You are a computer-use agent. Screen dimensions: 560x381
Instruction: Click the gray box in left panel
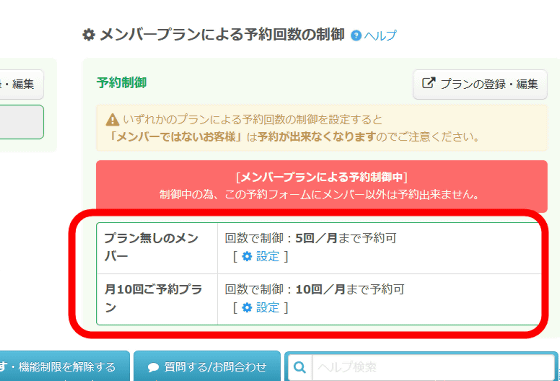(x=21, y=122)
